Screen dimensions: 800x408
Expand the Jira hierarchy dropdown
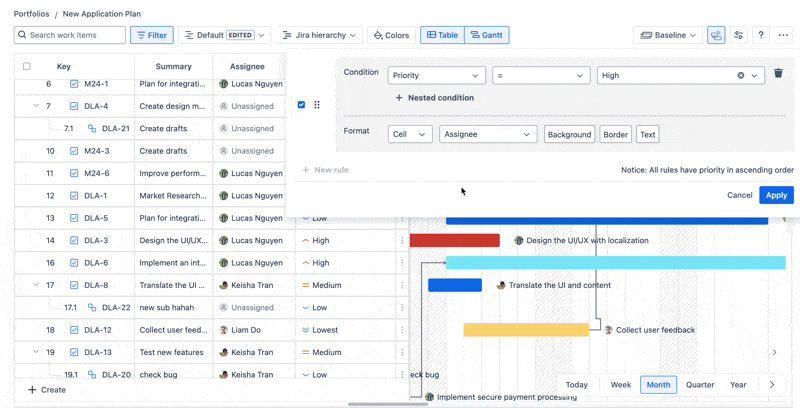click(320, 35)
